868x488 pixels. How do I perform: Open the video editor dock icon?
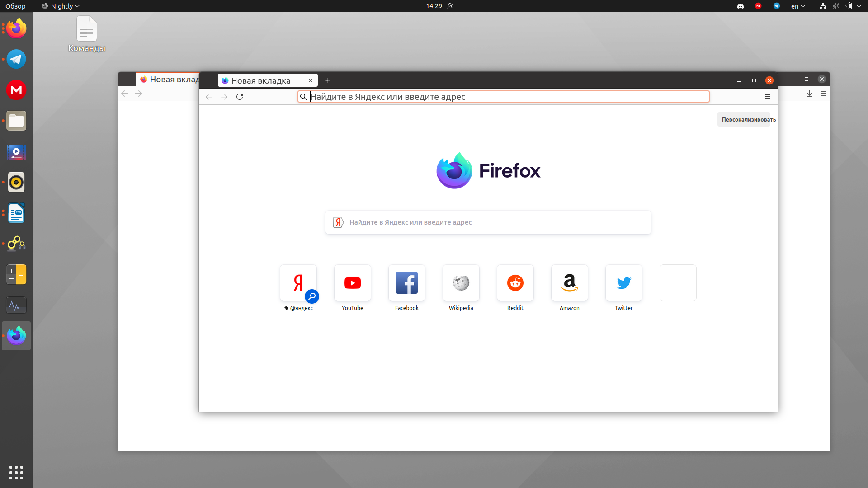click(16, 152)
